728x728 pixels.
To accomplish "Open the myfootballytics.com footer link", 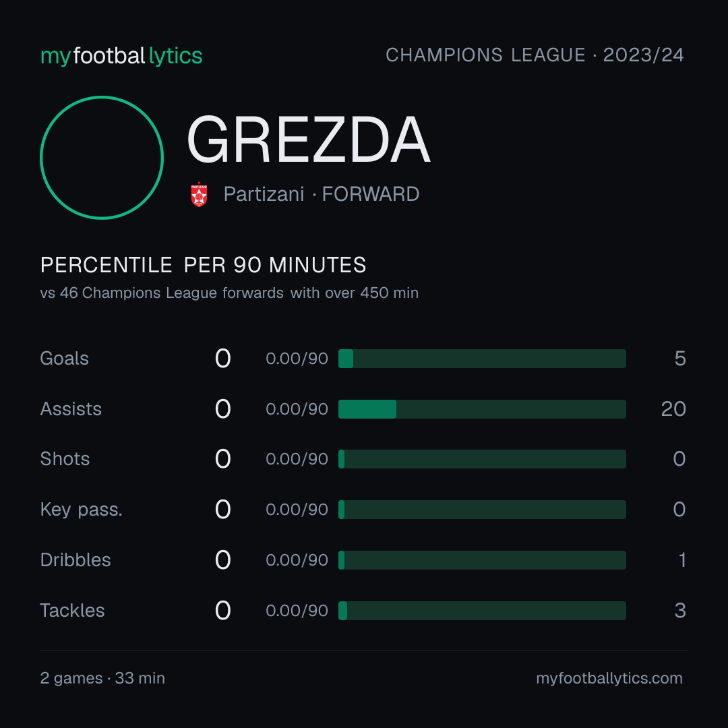I will point(609,678).
